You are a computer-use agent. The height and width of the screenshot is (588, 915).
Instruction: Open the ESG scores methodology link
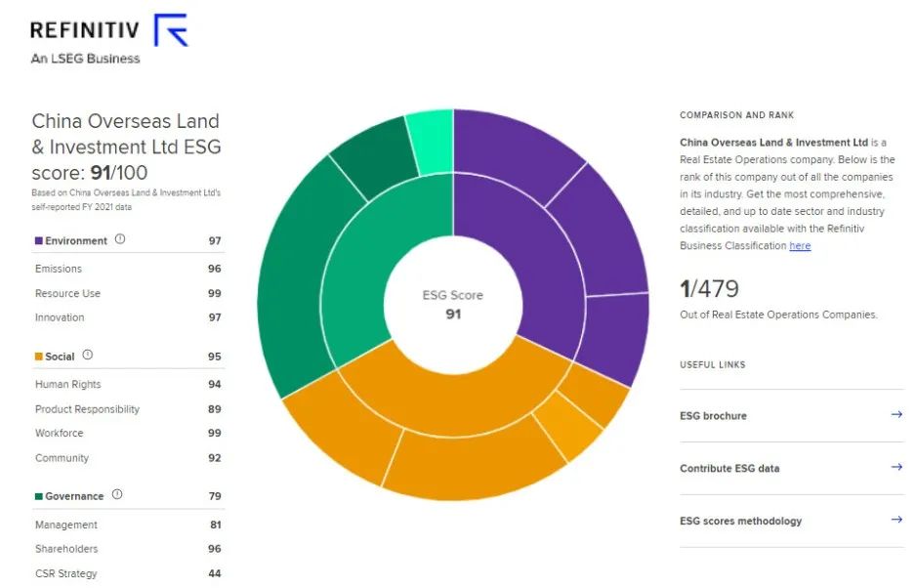tap(740, 521)
